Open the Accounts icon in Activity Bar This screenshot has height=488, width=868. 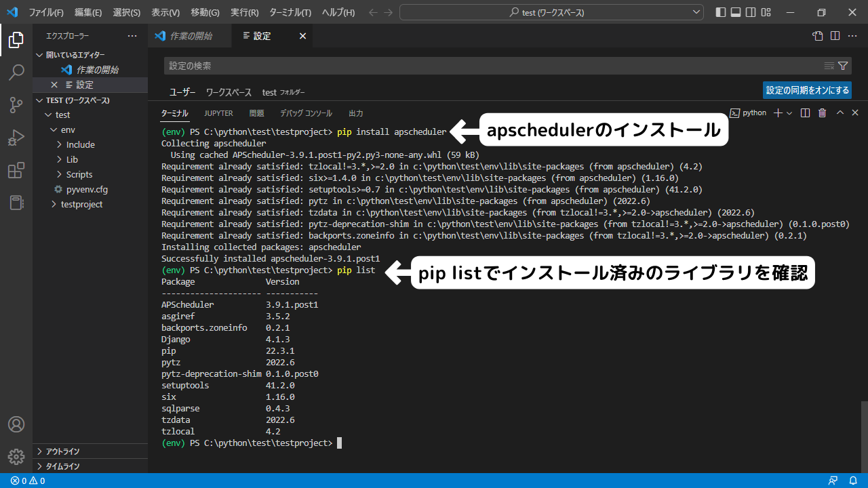pyautogui.click(x=16, y=424)
